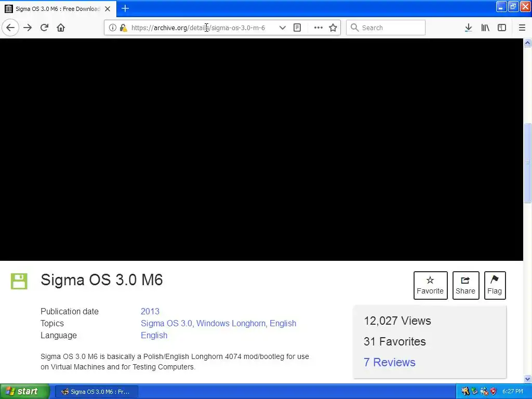
Task: Click the address bar URL text
Action: point(198,28)
